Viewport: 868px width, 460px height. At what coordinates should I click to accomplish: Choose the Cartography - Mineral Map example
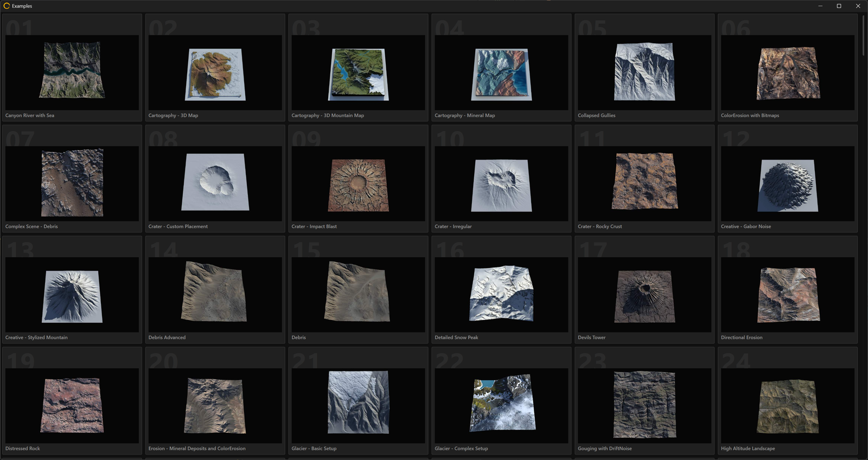[x=502, y=67]
